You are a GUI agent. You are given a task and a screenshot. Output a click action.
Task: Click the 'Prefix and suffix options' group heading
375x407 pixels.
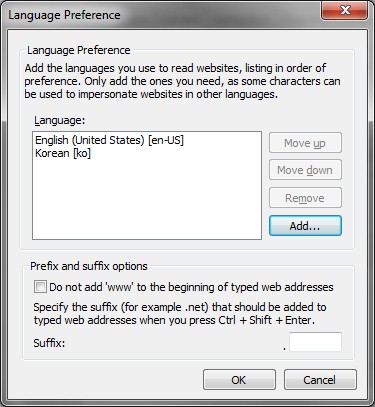[89, 266]
